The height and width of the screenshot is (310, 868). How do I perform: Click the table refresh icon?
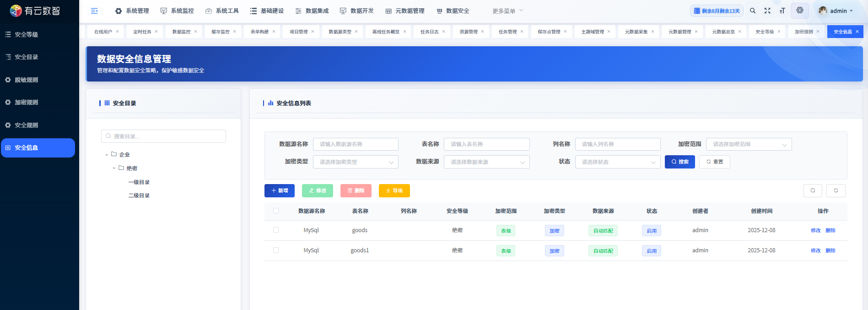[x=836, y=190]
